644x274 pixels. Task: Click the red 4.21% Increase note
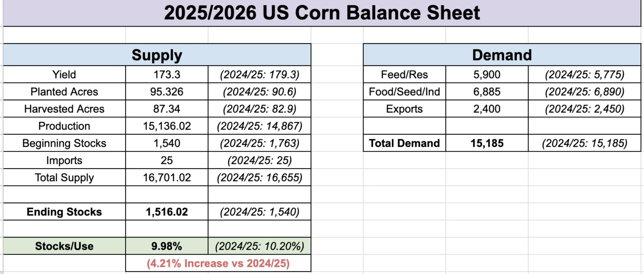coord(218,263)
